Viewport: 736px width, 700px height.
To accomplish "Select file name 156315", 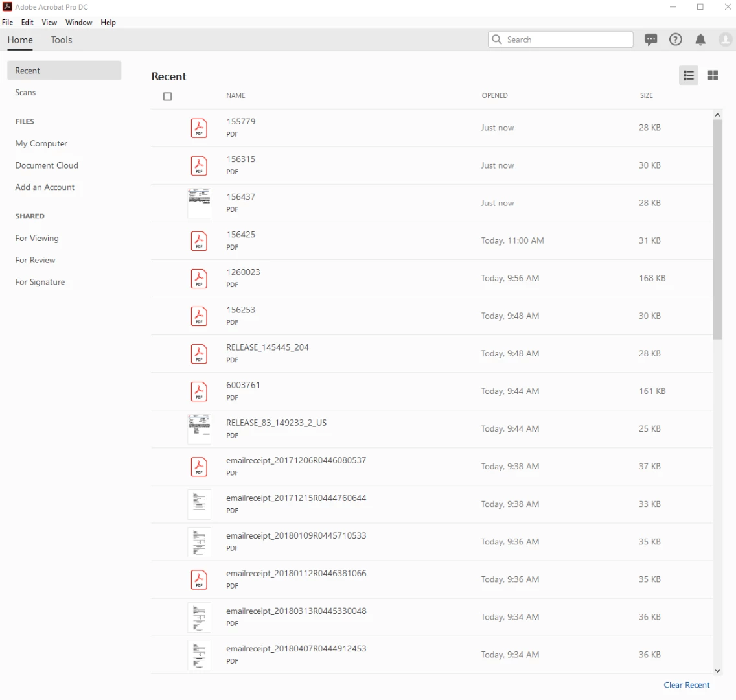I will pos(241,159).
